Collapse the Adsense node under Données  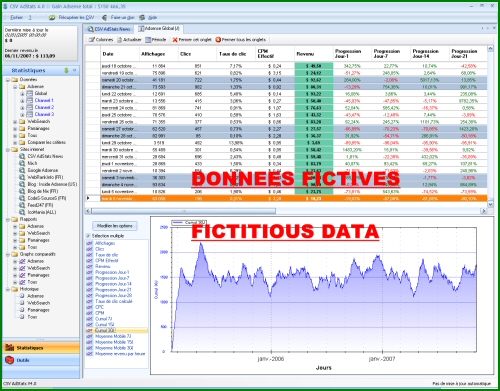(x=15, y=87)
